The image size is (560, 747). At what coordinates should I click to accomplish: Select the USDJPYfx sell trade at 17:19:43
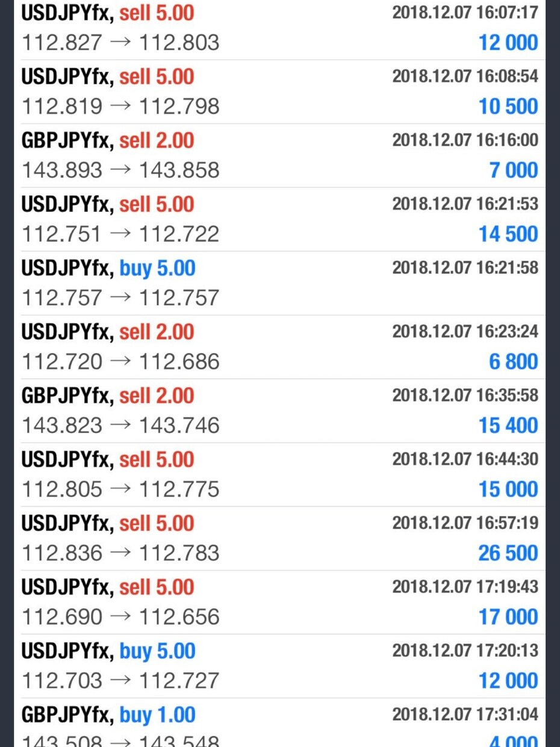279,602
